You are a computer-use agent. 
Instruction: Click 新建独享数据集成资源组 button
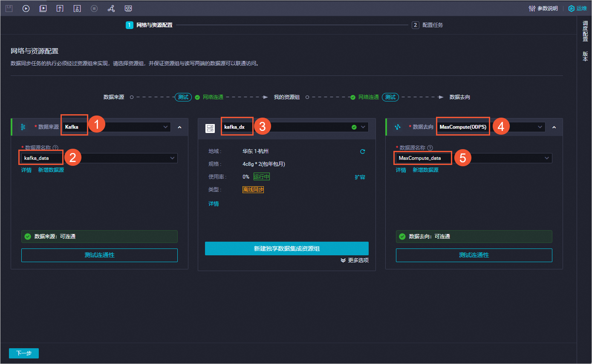pyautogui.click(x=286, y=248)
